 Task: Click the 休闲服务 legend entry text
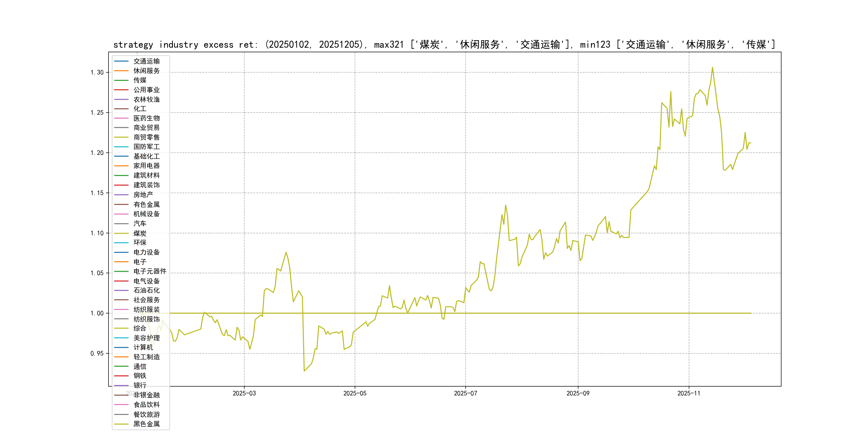tap(146, 71)
